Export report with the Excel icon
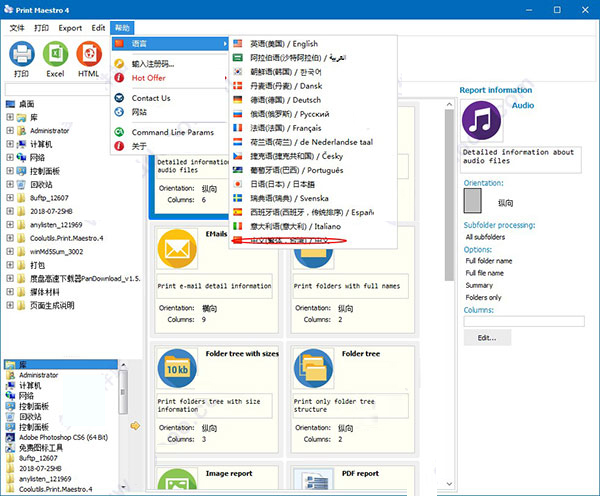This screenshot has width=600, height=496. point(55,54)
